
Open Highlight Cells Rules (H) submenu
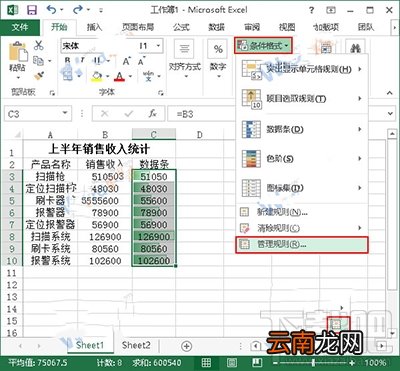302,69
